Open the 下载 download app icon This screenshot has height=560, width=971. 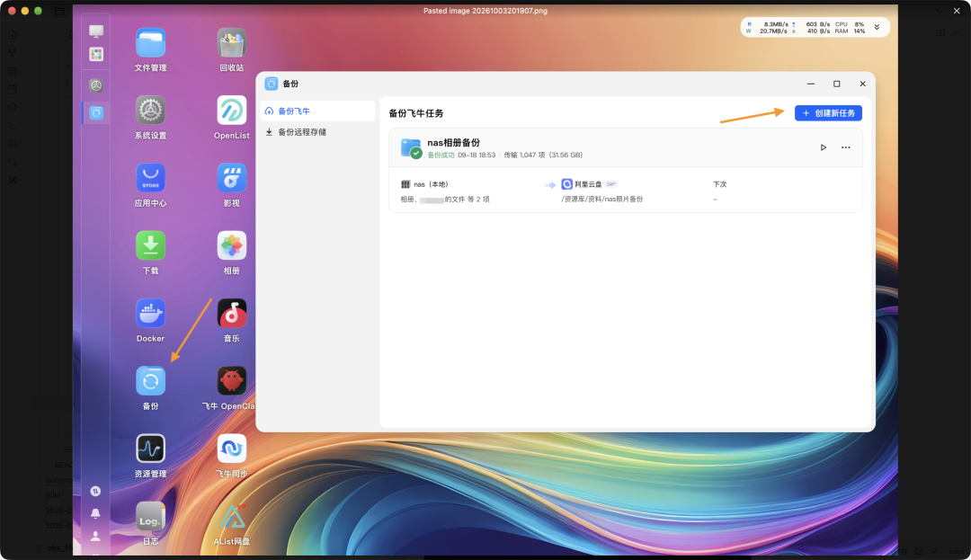point(150,245)
